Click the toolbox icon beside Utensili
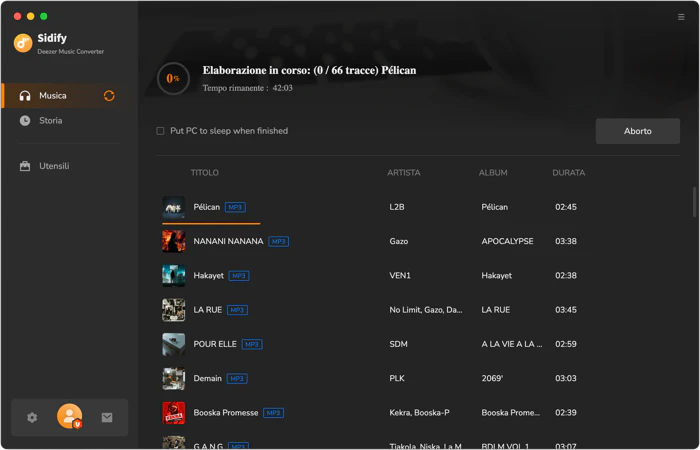 tap(25, 166)
